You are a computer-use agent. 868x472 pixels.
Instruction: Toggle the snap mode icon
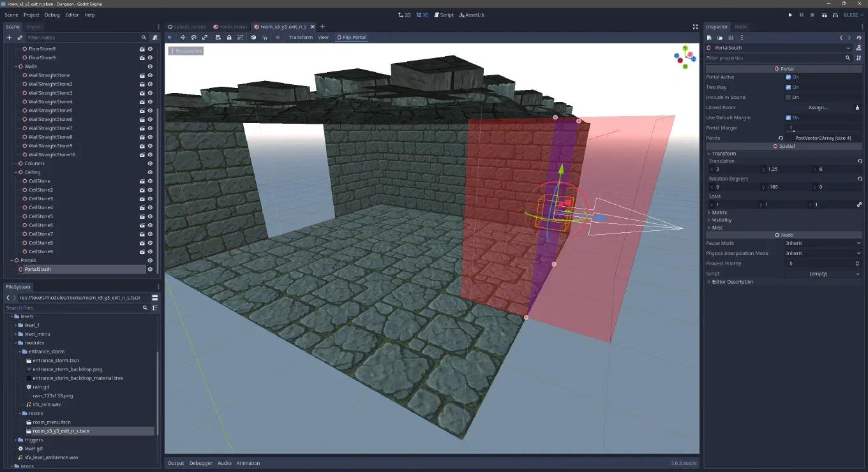coord(264,37)
